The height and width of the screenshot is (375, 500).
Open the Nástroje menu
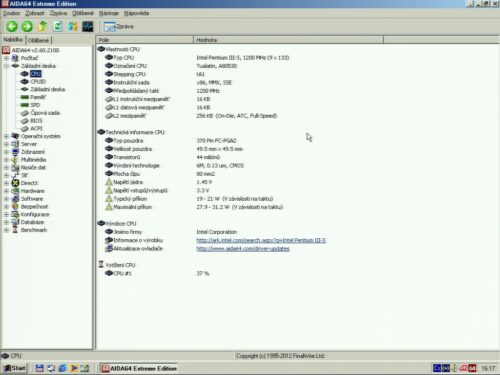click(109, 13)
